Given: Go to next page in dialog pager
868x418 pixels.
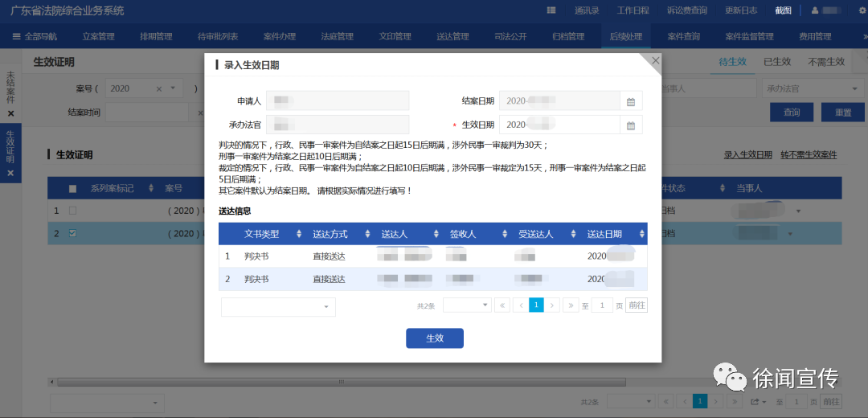Looking at the screenshot, I should tap(552, 305).
